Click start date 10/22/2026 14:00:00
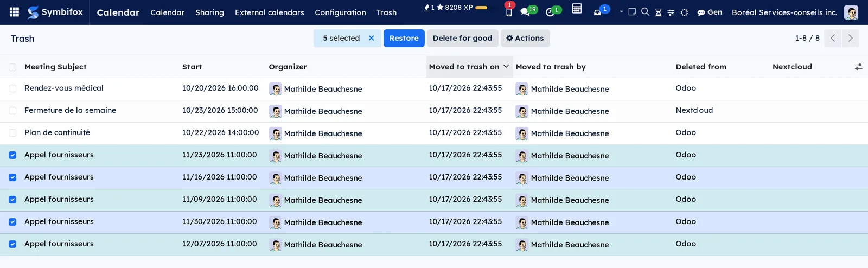Screen dimensions: 868x268 tap(220, 132)
